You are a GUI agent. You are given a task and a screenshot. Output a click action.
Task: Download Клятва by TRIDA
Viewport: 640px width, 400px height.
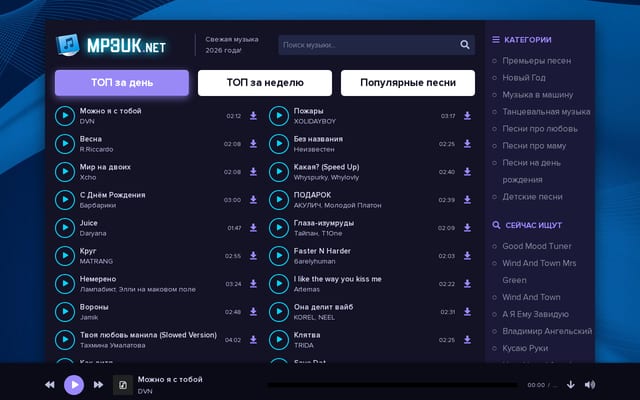[467, 340]
